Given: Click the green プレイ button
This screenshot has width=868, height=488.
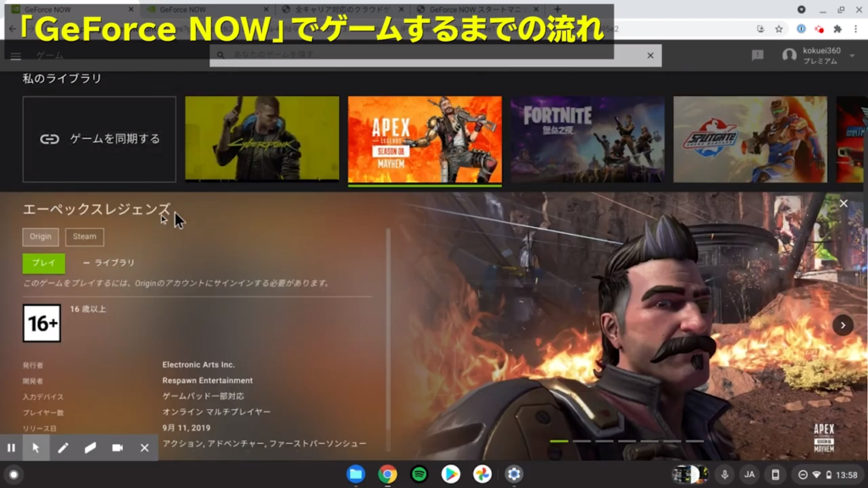Looking at the screenshot, I should tap(43, 263).
